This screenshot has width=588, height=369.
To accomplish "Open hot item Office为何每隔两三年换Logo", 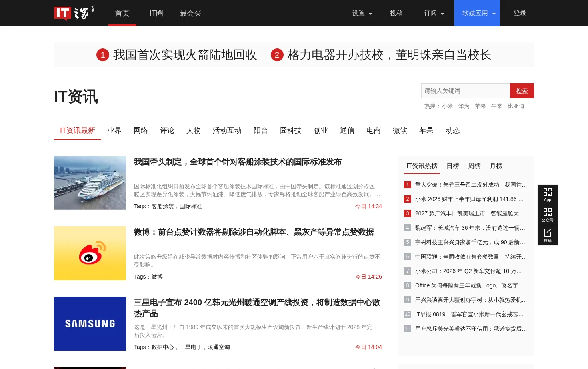I will click(x=470, y=285).
